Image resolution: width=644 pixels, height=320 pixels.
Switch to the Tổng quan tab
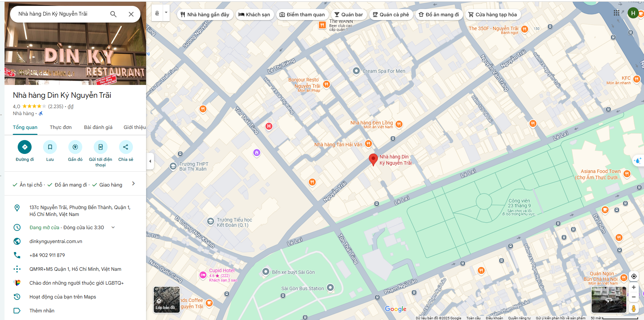(25, 127)
